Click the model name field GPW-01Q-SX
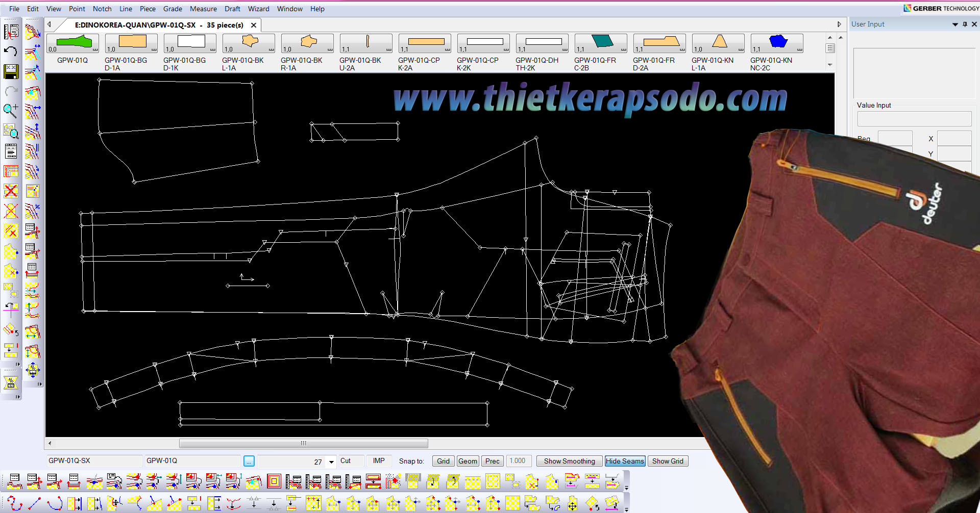The height and width of the screenshot is (513, 980). 94,461
